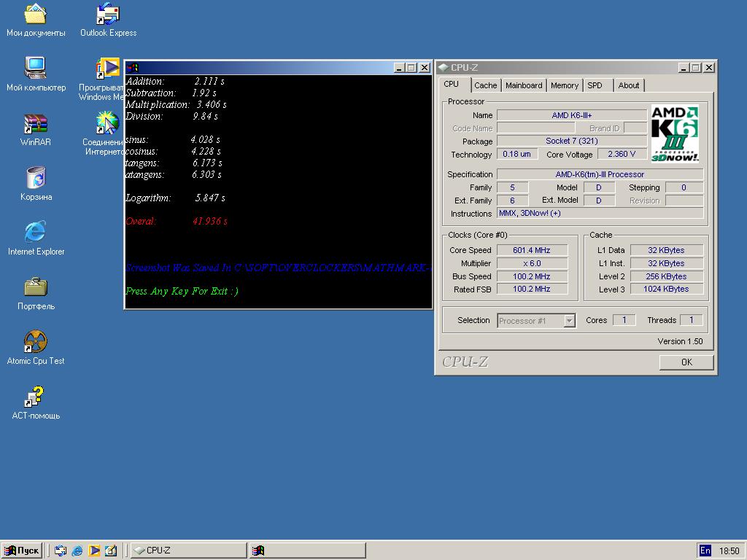
Task: Click the Family value field showing 5
Action: 513,187
